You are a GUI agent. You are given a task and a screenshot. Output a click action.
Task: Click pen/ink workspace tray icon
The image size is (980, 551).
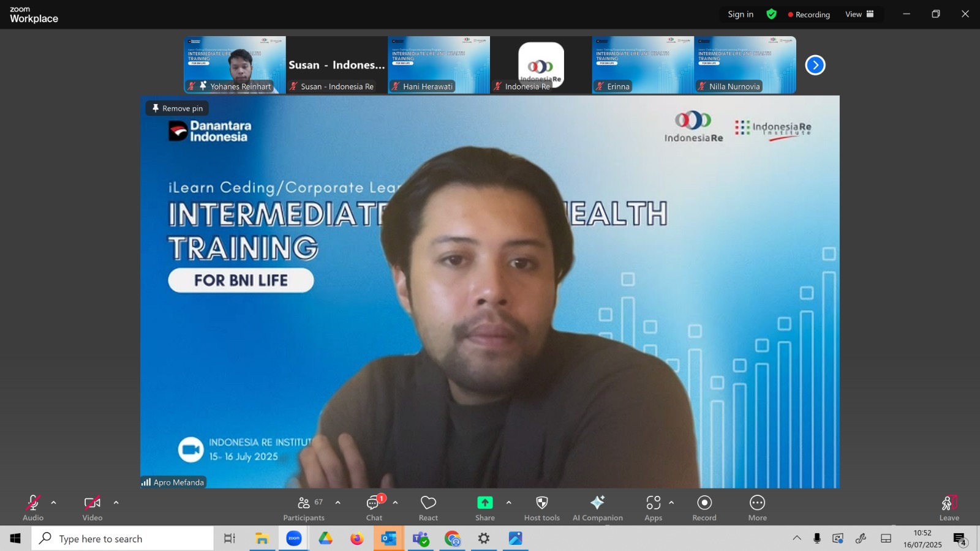click(861, 538)
